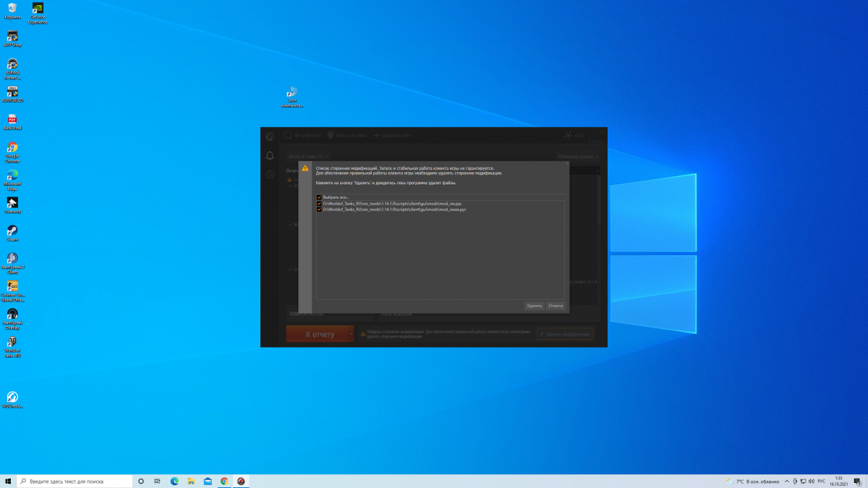This screenshot has width=868, height=488.
Task: Select the Recycle Bin desktop icon
Action: pyautogui.click(x=12, y=9)
